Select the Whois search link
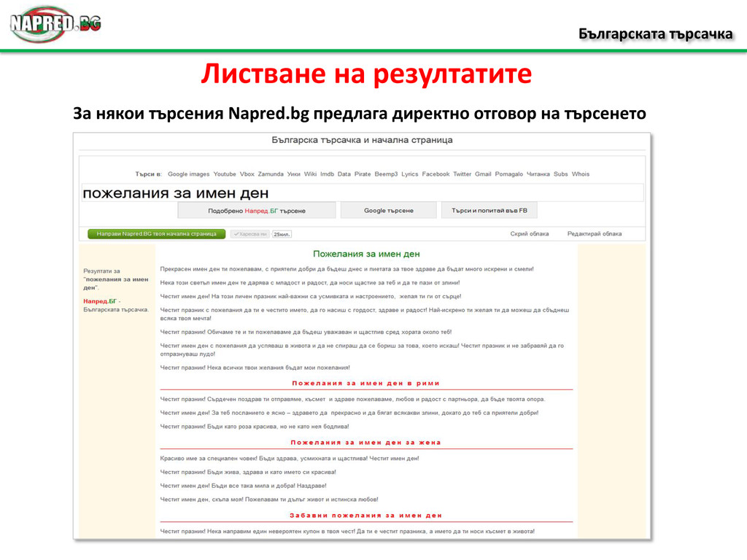 (x=580, y=174)
